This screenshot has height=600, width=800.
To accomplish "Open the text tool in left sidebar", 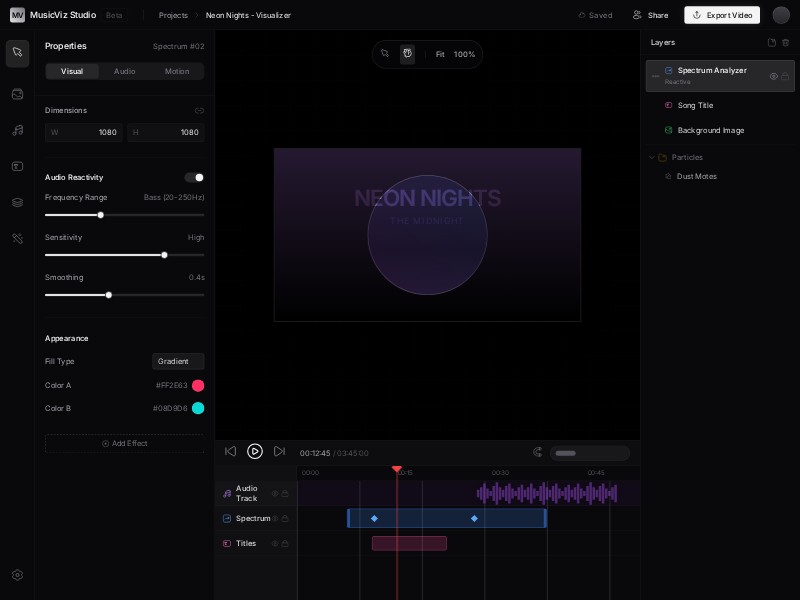I will pyautogui.click(x=17, y=166).
